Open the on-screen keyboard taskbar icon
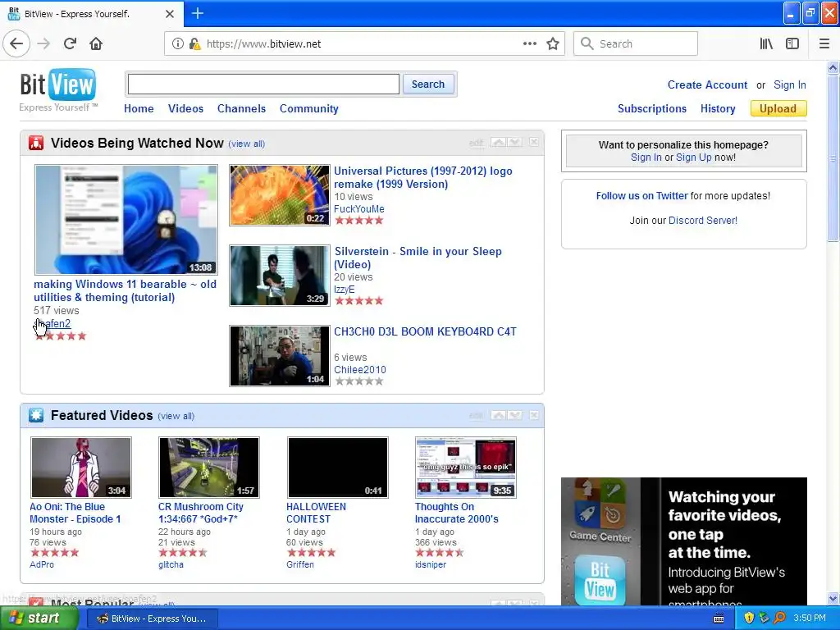 point(719,619)
